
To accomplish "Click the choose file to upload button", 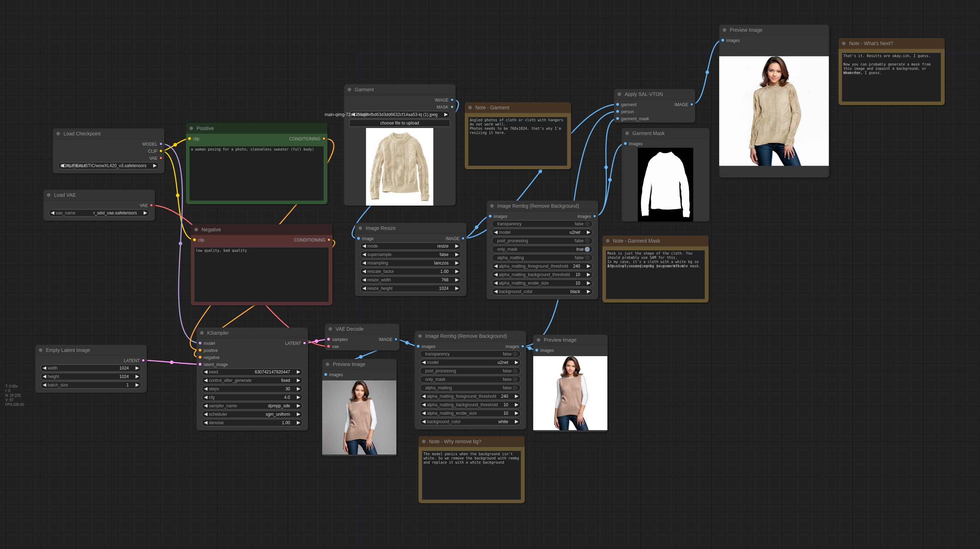I will [399, 123].
